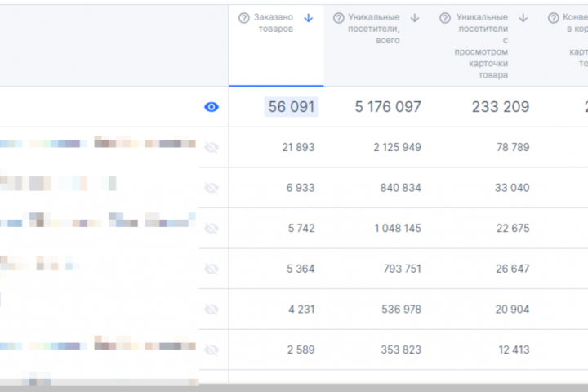The height and width of the screenshot is (392, 588).
Task: Click cell 1 048 145
Action: click(x=398, y=229)
